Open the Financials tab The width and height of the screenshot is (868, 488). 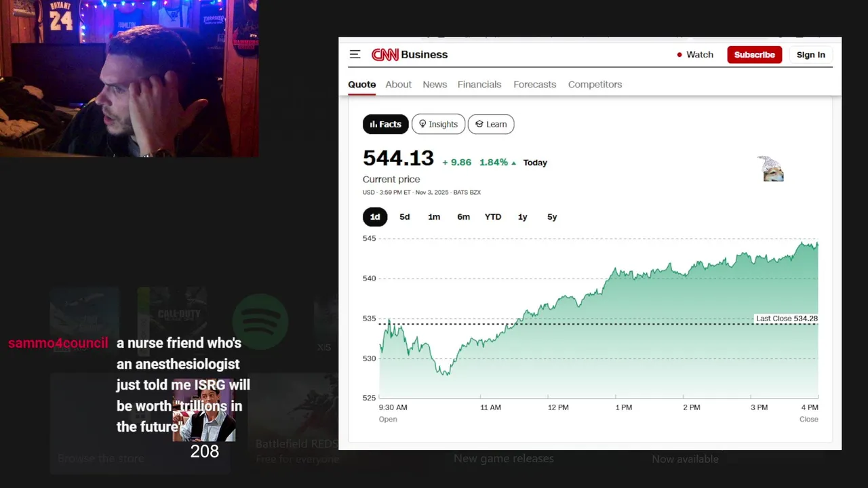click(x=479, y=84)
